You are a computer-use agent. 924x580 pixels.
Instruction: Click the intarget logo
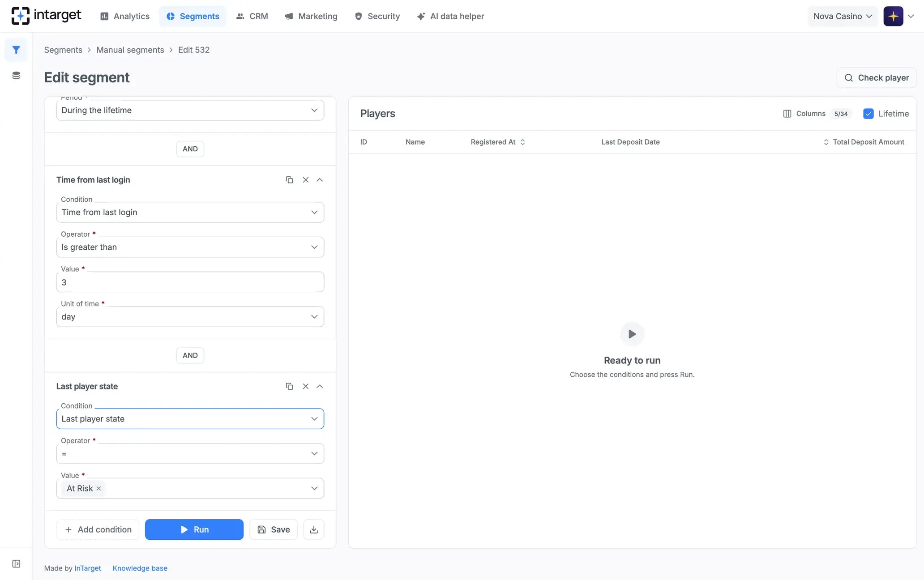click(46, 16)
